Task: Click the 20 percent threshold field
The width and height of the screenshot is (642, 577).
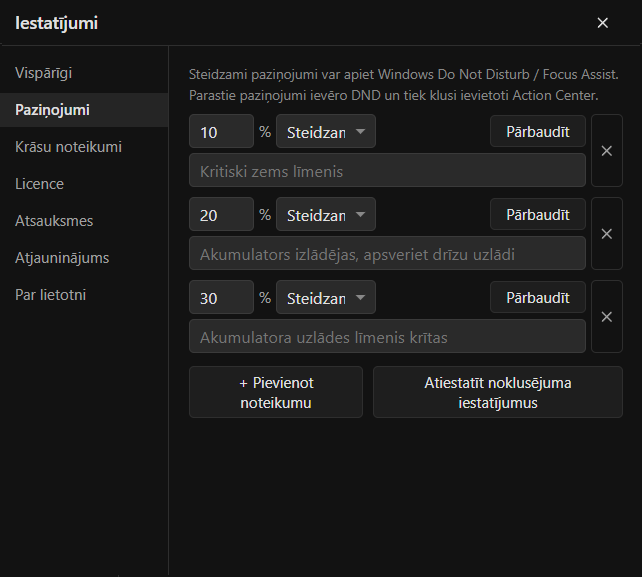Action: (x=222, y=215)
